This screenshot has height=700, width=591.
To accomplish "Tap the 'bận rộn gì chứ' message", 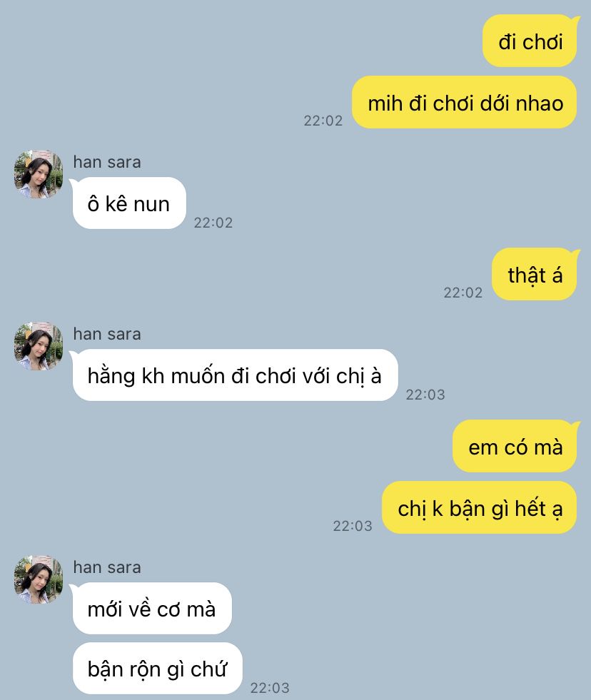I will (157, 669).
